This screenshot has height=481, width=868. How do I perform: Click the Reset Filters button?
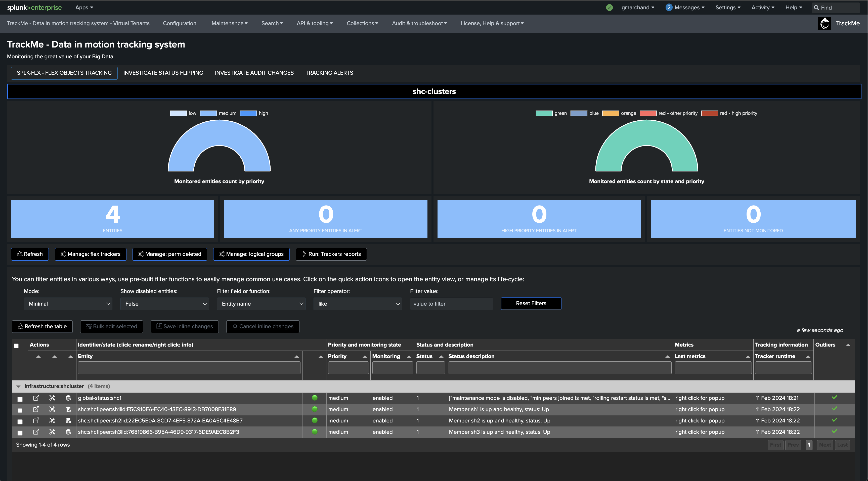[x=531, y=304]
